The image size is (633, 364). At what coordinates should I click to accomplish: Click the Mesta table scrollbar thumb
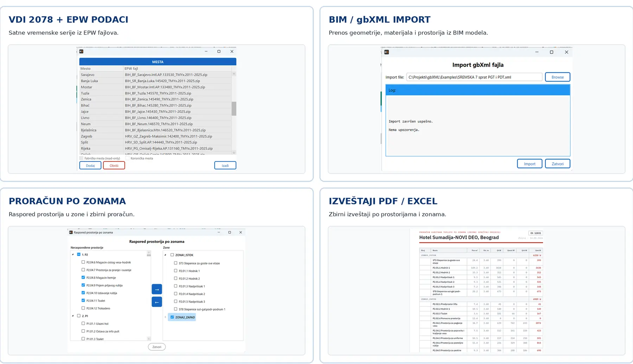coord(234,109)
